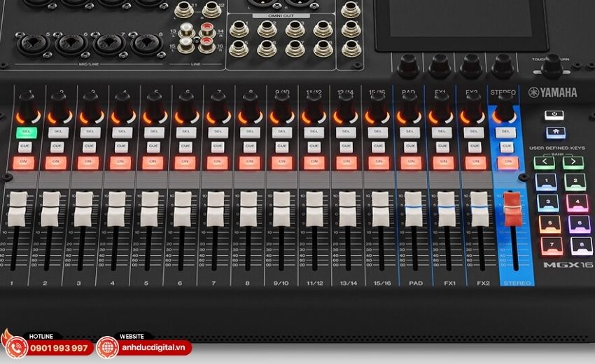The height and width of the screenshot is (364, 595).
Task: Cue the PAD channel
Action: coord(411,146)
